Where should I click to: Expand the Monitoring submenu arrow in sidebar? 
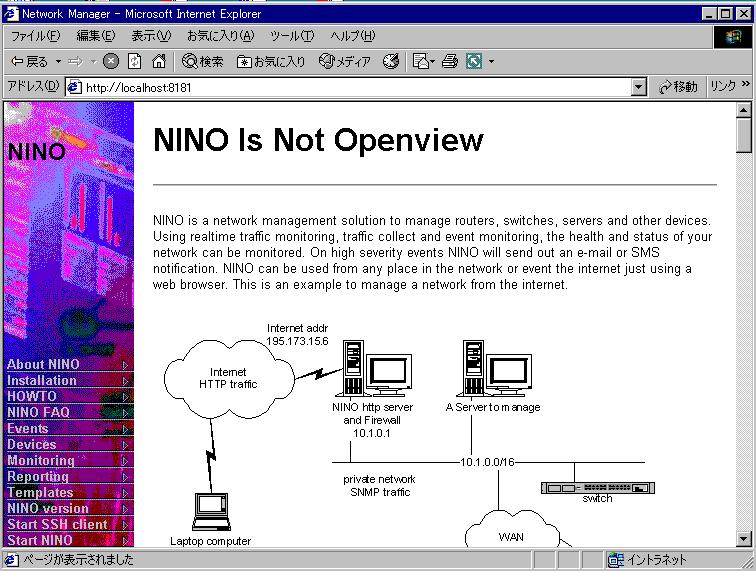tap(125, 461)
